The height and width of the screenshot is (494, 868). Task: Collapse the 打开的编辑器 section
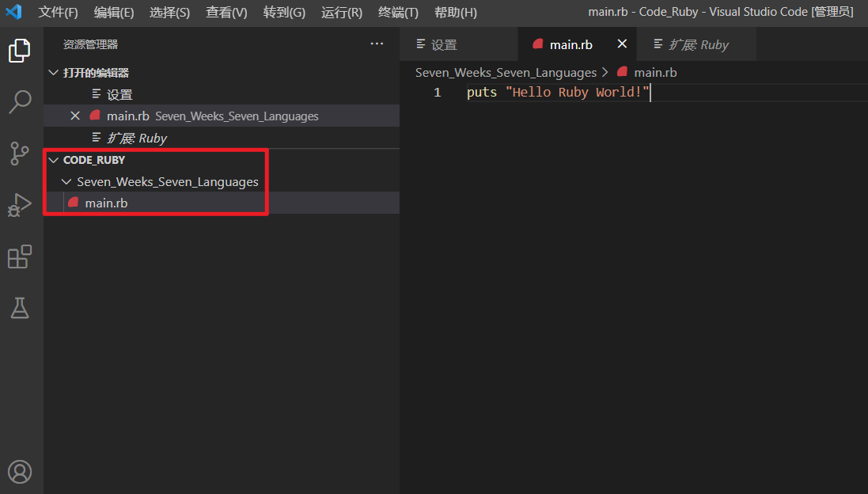tap(54, 73)
